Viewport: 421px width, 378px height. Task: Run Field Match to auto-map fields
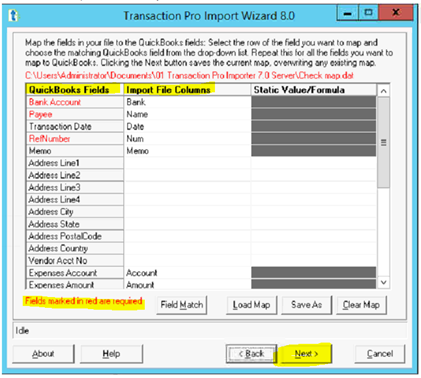[x=182, y=305]
